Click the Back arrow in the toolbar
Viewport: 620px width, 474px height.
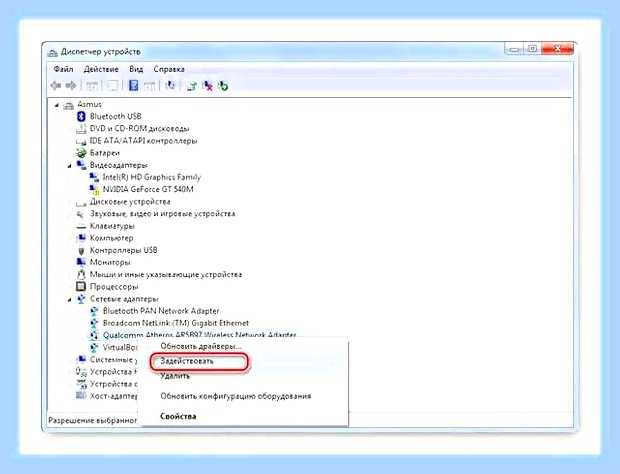pos(56,85)
